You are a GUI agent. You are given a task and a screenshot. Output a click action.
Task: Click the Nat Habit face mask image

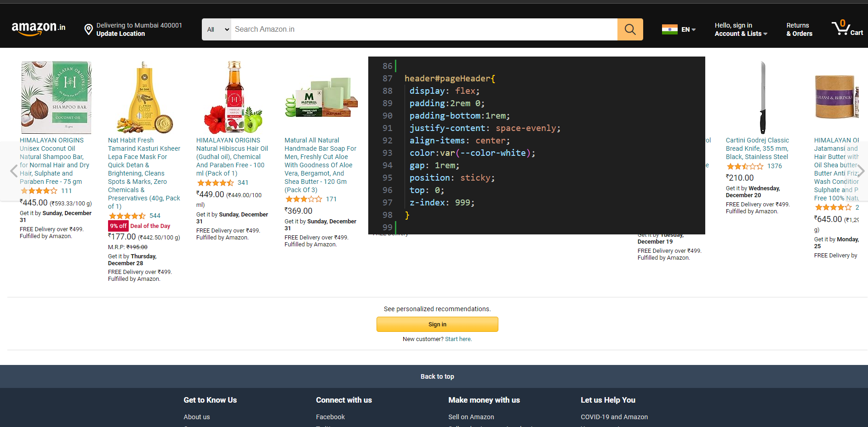(145, 97)
